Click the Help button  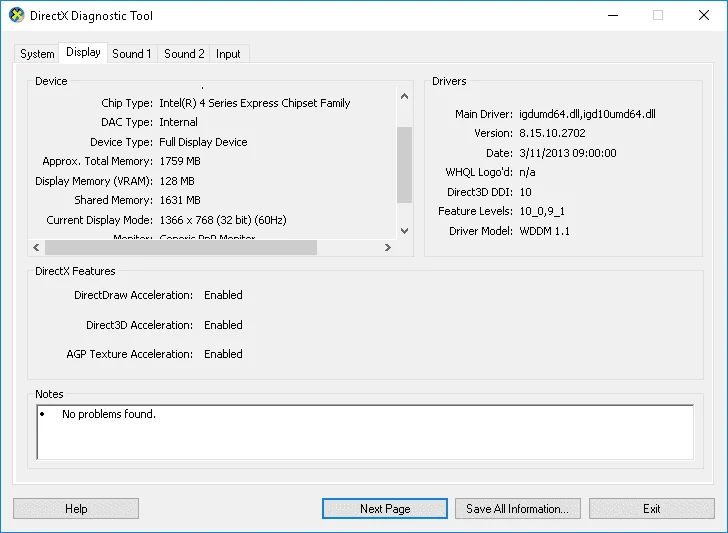point(76,509)
